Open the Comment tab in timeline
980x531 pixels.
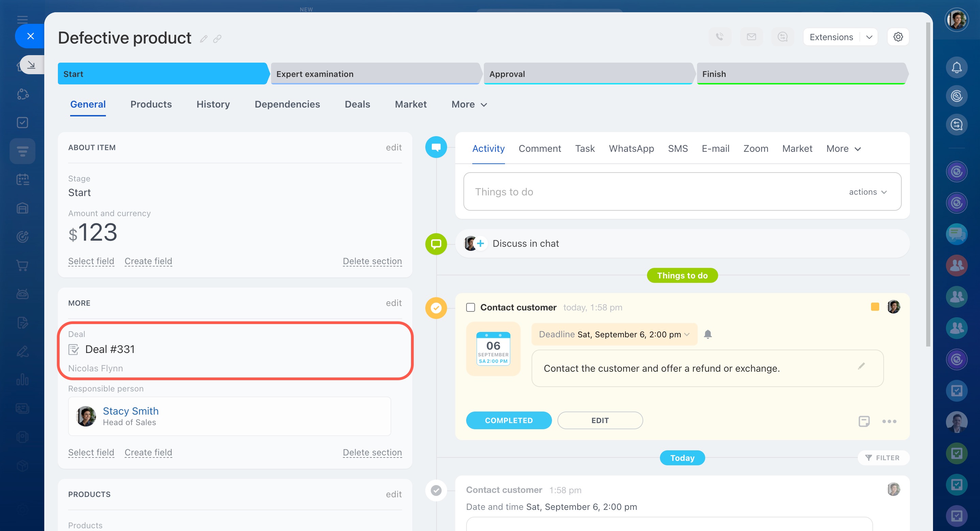coord(539,149)
